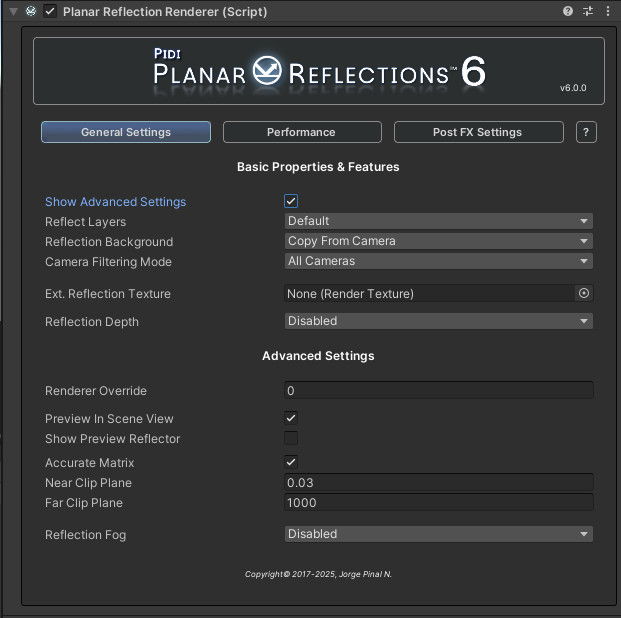This screenshot has height=618, width=621.
Task: Uncheck Show Advanced Settings
Action: tap(291, 201)
